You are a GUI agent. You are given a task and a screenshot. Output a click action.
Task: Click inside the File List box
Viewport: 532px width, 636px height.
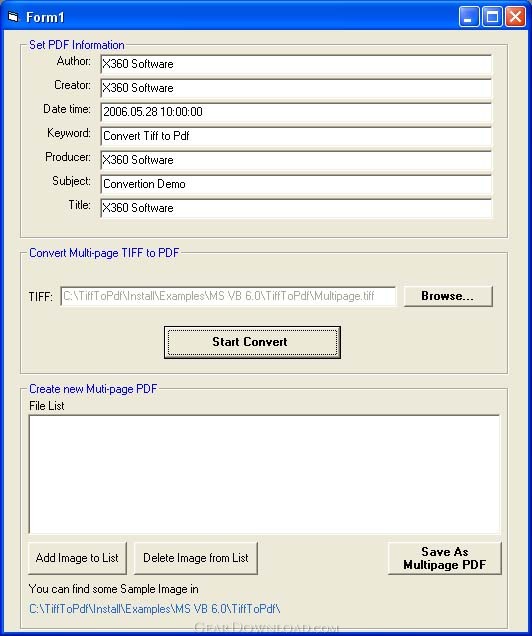[x=264, y=474]
